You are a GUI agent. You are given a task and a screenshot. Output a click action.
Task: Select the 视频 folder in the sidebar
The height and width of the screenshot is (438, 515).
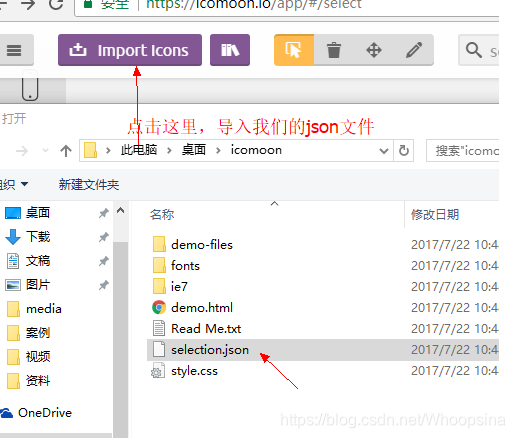pos(38,357)
